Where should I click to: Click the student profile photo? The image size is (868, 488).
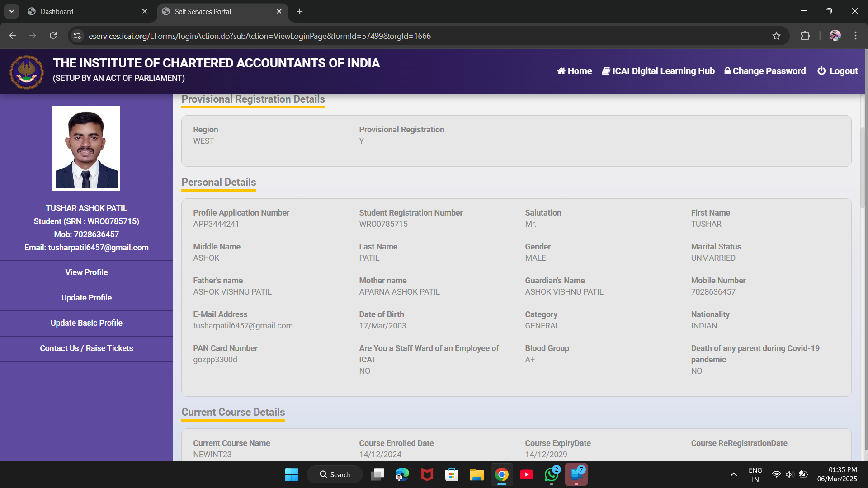tap(86, 148)
